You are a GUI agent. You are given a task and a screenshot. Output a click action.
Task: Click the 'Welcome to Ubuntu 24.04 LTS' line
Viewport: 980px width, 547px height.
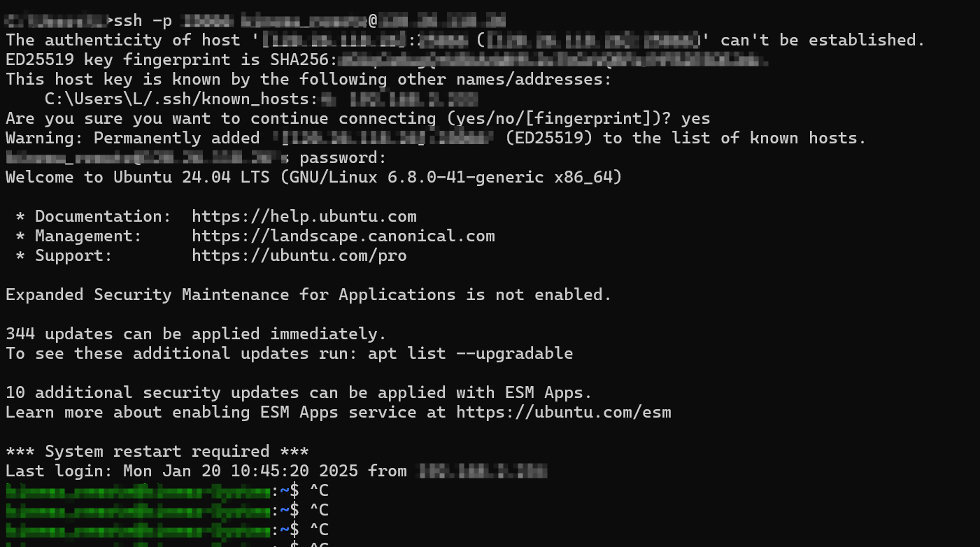pos(314,178)
